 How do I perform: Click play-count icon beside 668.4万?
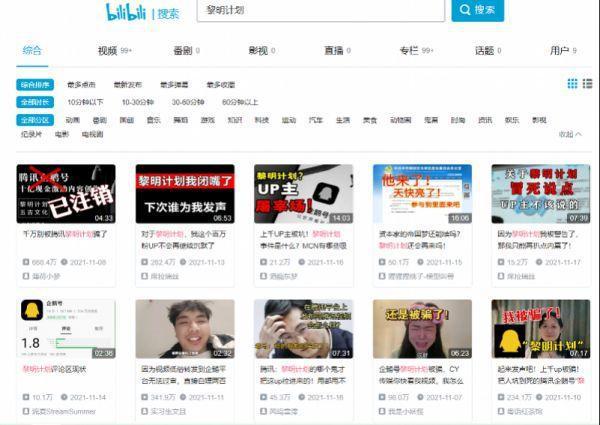(26, 262)
